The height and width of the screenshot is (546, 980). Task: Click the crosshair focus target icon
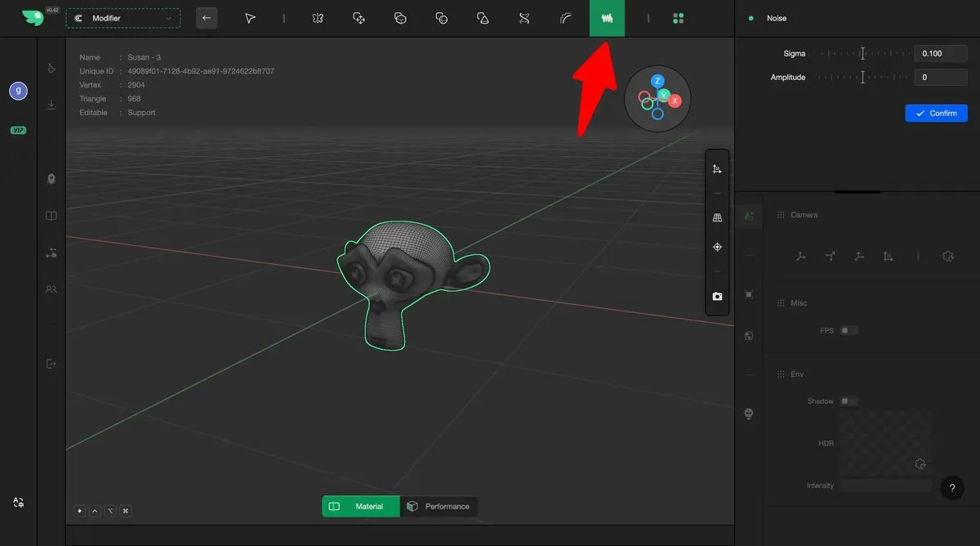click(717, 247)
